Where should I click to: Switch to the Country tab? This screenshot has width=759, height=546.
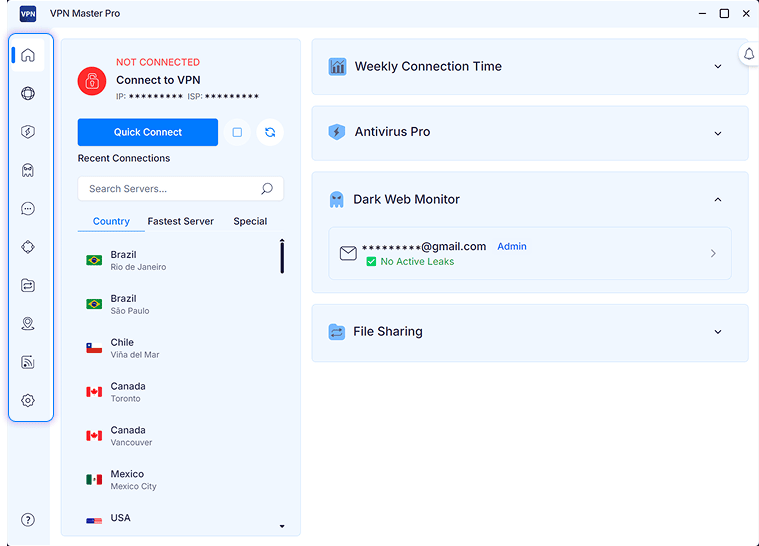pyautogui.click(x=111, y=221)
